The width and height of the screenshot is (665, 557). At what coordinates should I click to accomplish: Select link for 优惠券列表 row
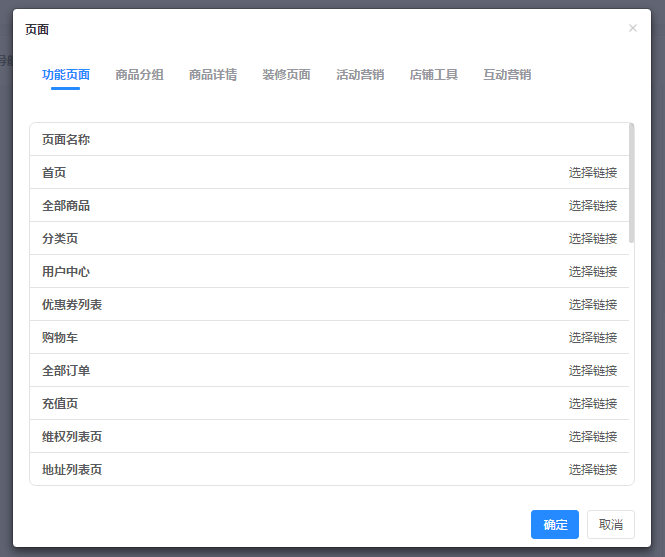[x=592, y=305]
